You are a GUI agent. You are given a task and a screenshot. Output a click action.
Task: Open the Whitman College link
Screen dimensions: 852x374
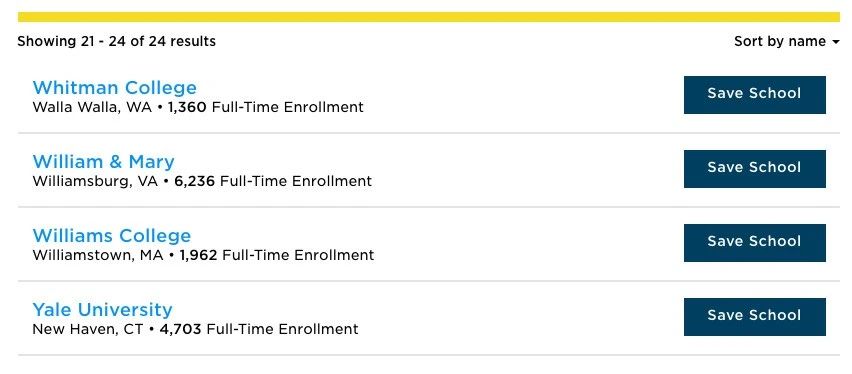(x=115, y=88)
